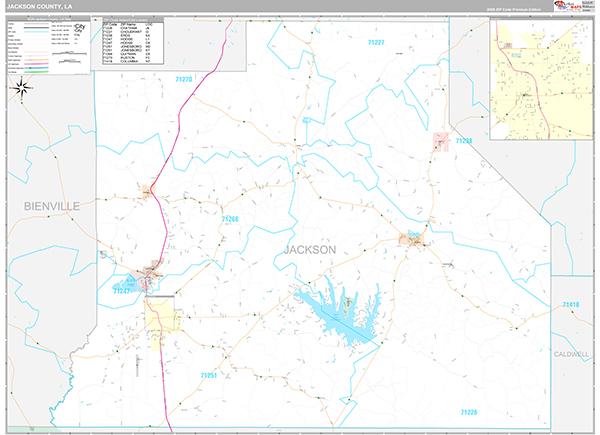The height and width of the screenshot is (435, 600).
Task: Click ZIP label 71251 on the map
Action: pyautogui.click(x=209, y=375)
